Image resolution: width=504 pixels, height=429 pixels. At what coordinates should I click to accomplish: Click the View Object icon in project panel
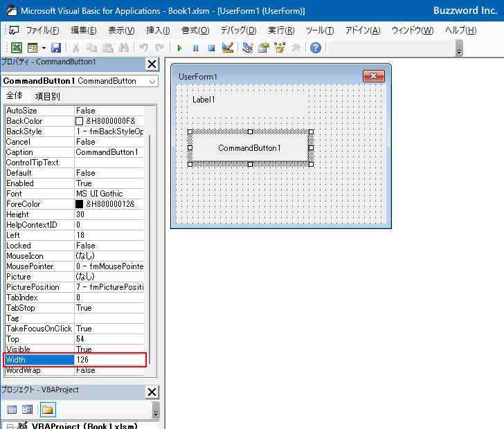coord(28,410)
